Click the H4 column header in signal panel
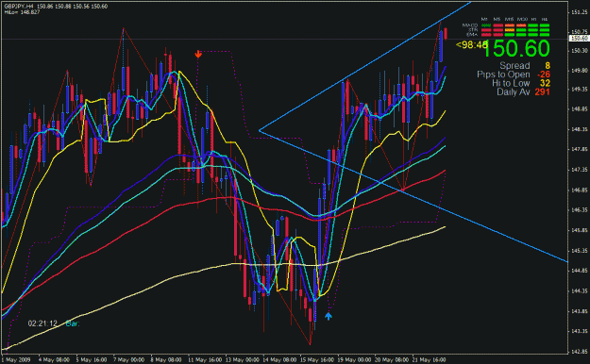590x364 pixels. 545,19
